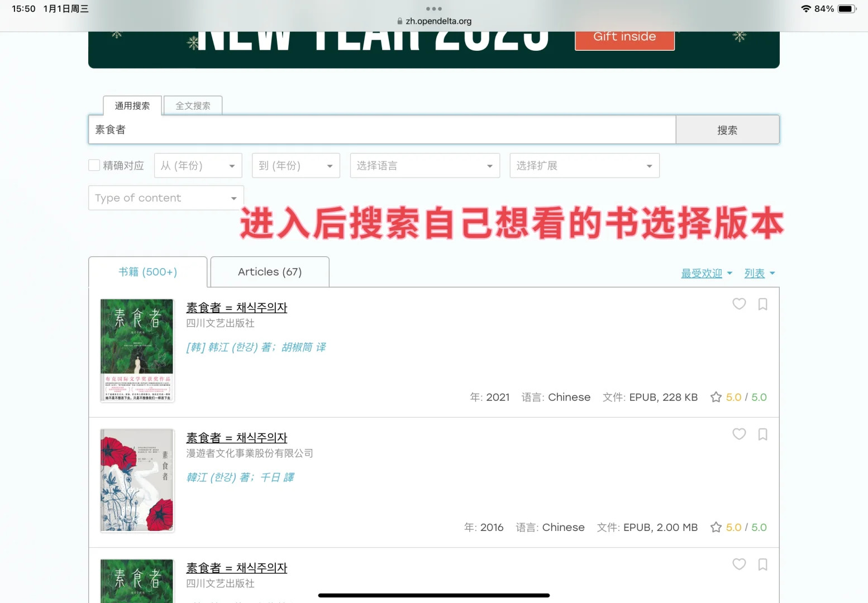The image size is (868, 603).
Task: Click the star rating icon of the 2016 book
Action: click(x=716, y=527)
